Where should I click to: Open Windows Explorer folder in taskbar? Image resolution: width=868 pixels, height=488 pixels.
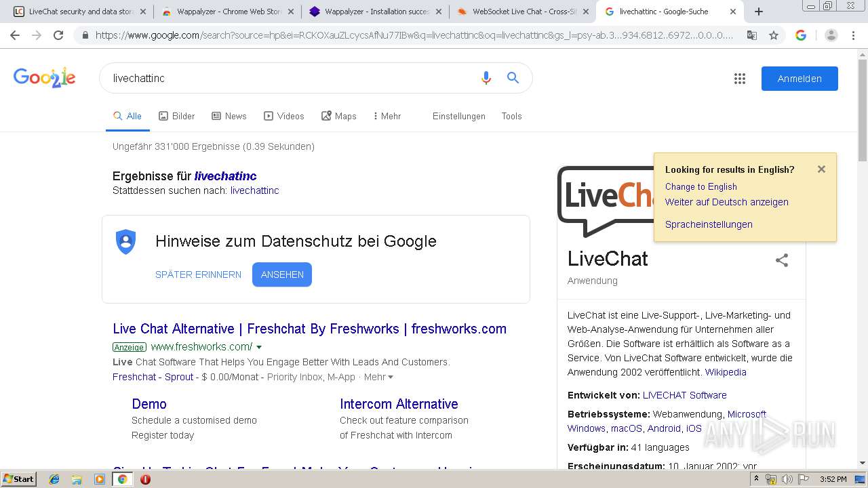[x=77, y=479]
